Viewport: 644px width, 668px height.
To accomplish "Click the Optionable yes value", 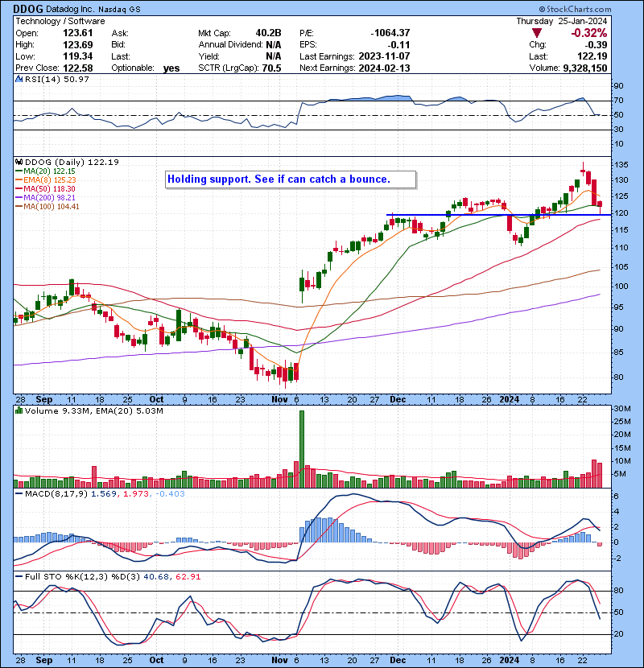I will [171, 68].
